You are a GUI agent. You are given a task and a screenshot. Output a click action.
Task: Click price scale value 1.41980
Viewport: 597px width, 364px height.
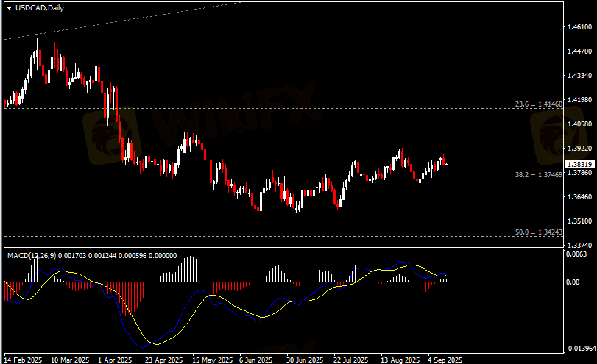point(579,100)
